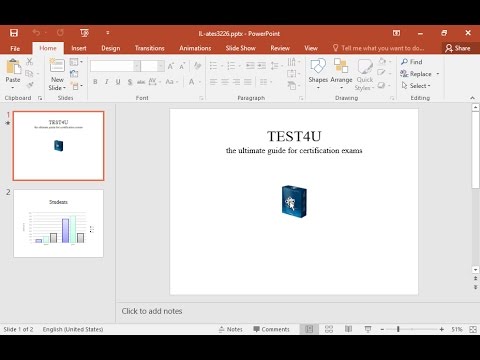
Task: Start slideshow from beginning in quick access toolbar
Action: pos(84,33)
